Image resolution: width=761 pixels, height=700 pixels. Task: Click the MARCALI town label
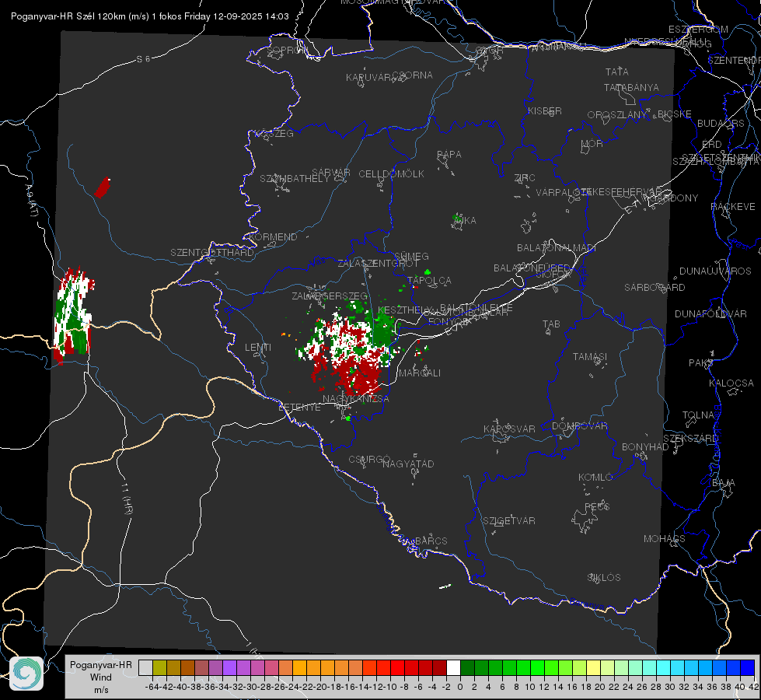[419, 373]
